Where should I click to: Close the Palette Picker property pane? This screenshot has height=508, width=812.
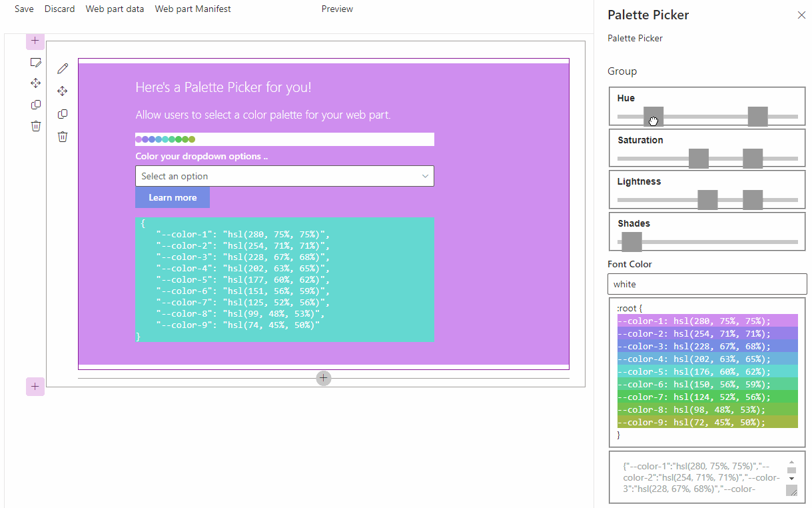[801, 15]
